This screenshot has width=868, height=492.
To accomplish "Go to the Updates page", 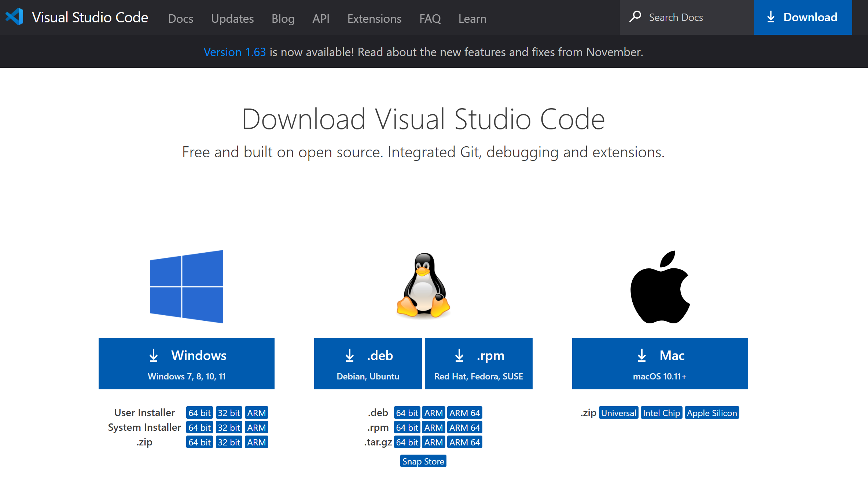I will (x=232, y=18).
